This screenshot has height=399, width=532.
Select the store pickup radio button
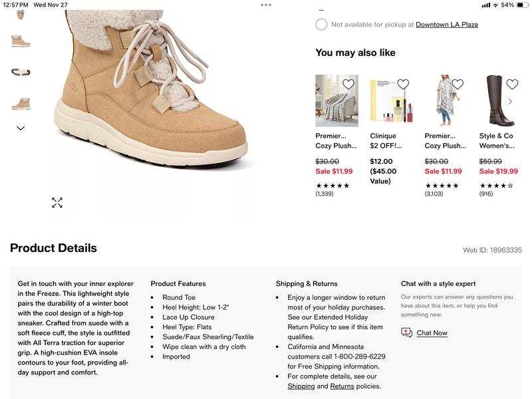point(321,25)
